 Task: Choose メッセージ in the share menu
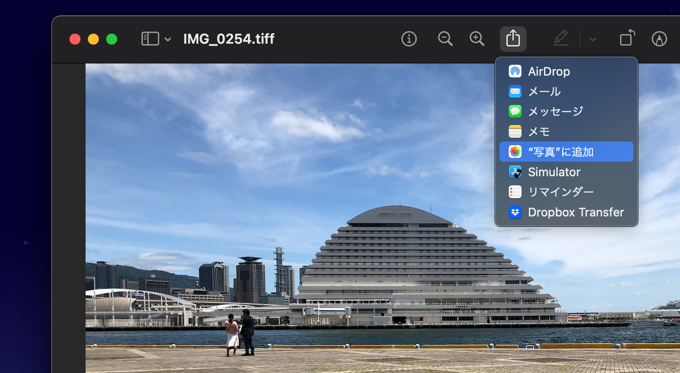pyautogui.click(x=566, y=111)
